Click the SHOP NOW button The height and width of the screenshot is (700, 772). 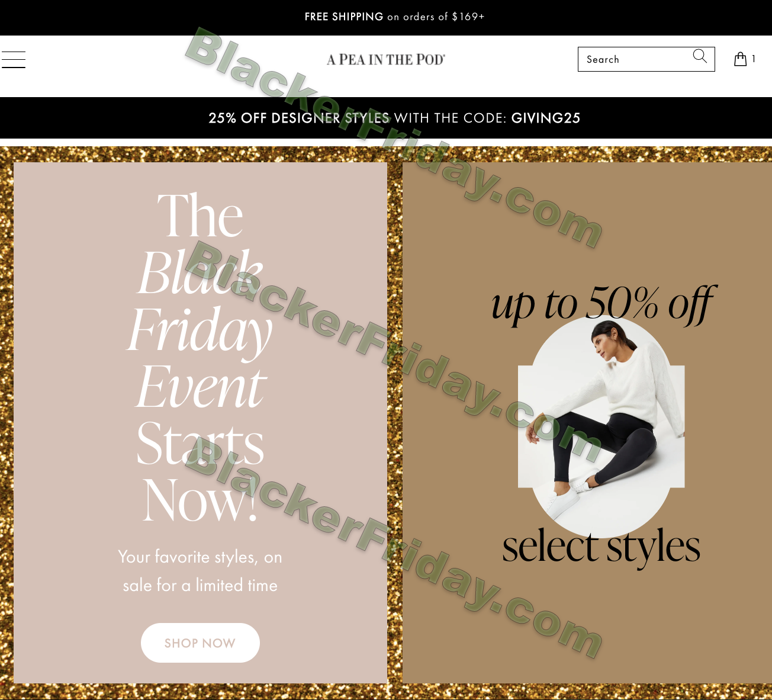click(x=200, y=643)
